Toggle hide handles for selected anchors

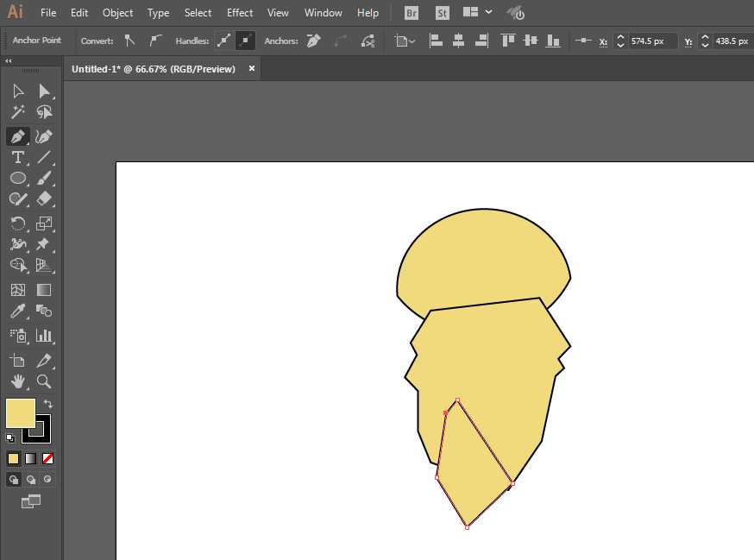pyautogui.click(x=246, y=41)
